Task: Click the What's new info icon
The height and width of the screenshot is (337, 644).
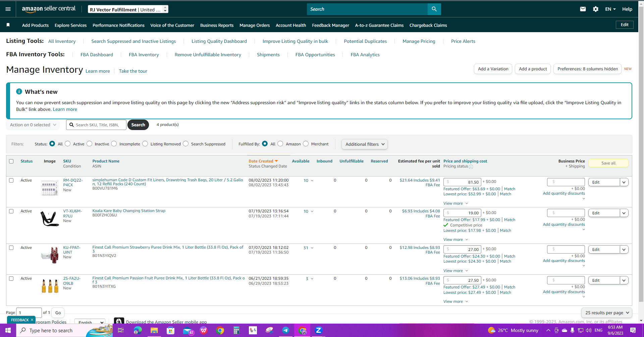Action: pyautogui.click(x=19, y=91)
